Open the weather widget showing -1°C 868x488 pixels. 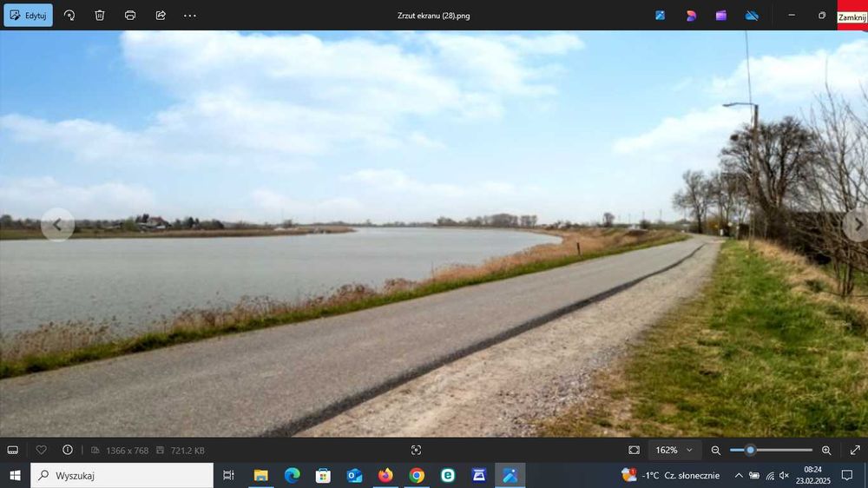(670, 475)
